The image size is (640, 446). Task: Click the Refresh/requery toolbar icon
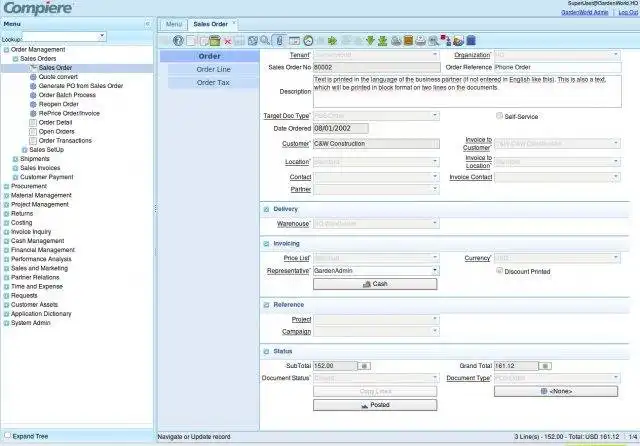[253, 40]
